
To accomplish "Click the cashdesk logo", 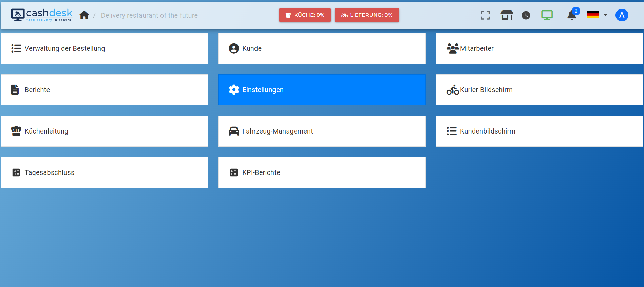I will coord(42,15).
